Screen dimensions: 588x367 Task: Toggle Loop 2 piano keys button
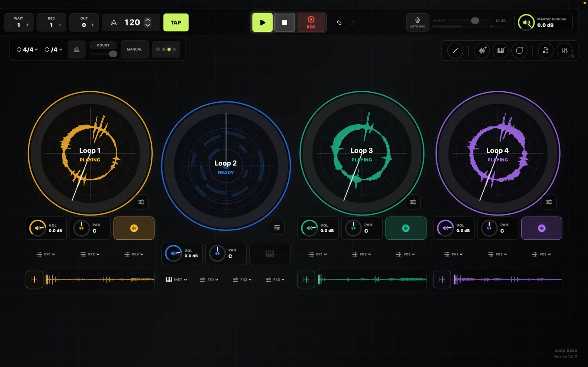point(270,253)
